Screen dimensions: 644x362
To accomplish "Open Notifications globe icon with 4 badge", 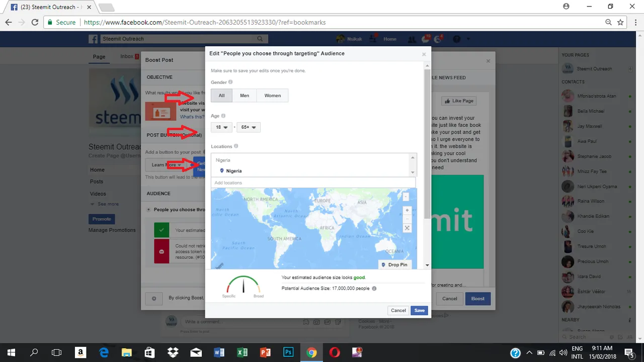I will click(x=439, y=39).
